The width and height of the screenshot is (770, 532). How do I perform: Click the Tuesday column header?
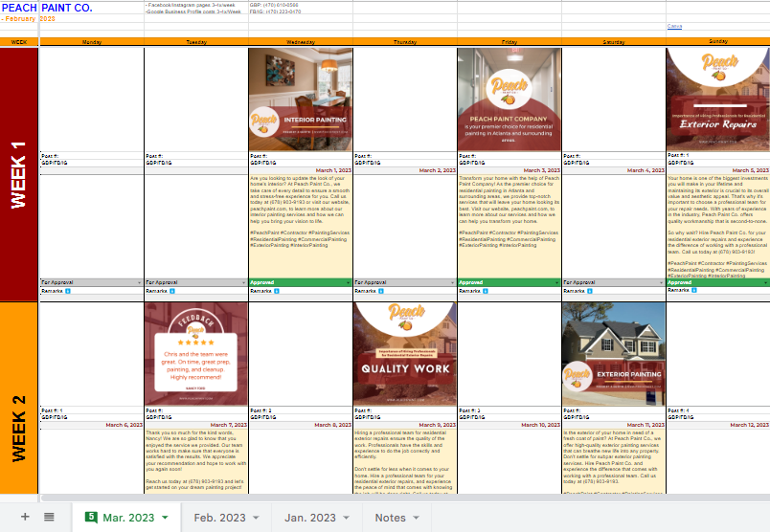196,42
